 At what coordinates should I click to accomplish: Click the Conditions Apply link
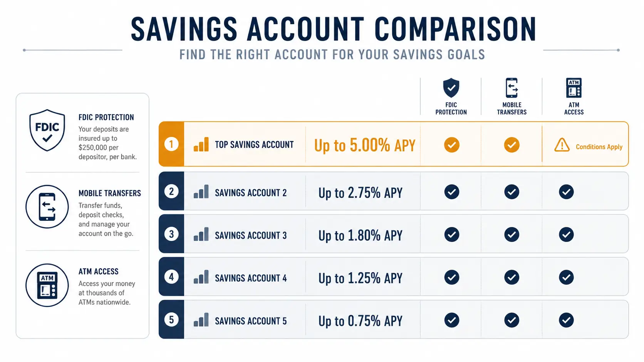click(599, 147)
